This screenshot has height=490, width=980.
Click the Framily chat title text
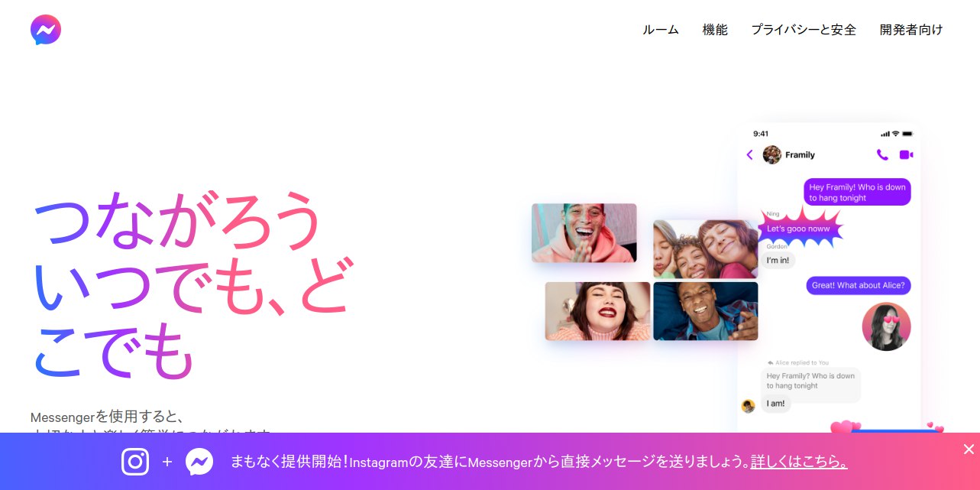tap(800, 154)
